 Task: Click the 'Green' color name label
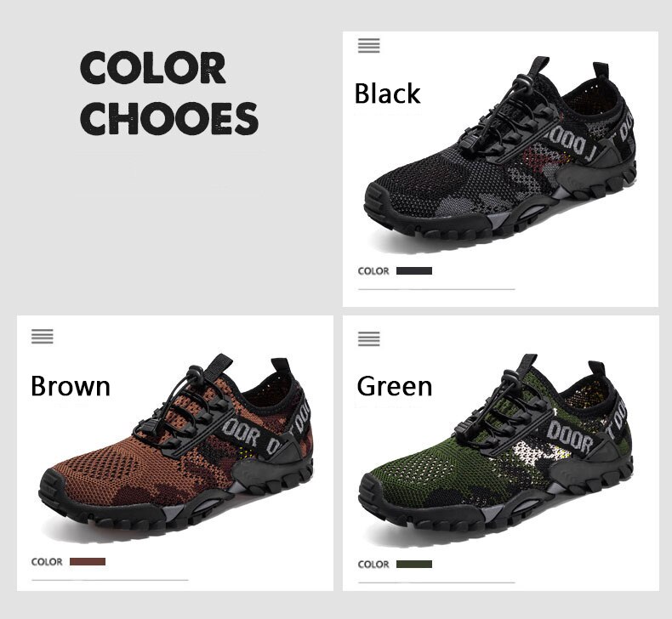pos(395,386)
